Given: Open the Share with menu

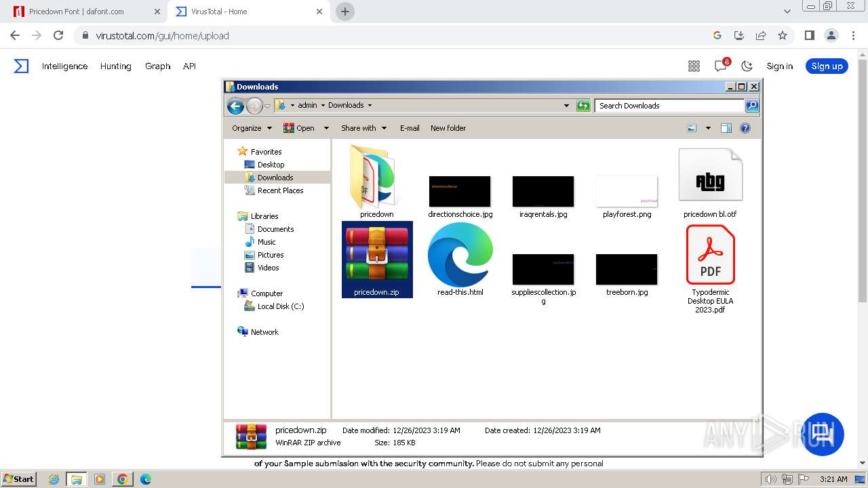Looking at the screenshot, I should tap(363, 128).
